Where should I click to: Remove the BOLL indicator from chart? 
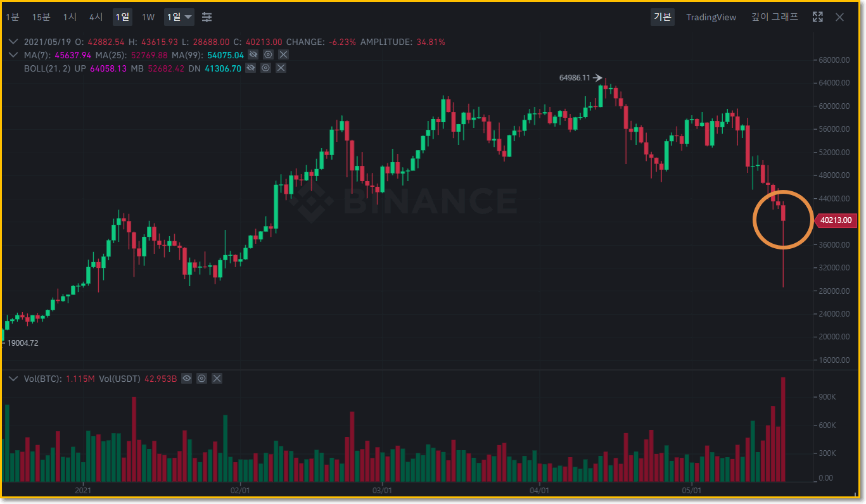pos(281,68)
